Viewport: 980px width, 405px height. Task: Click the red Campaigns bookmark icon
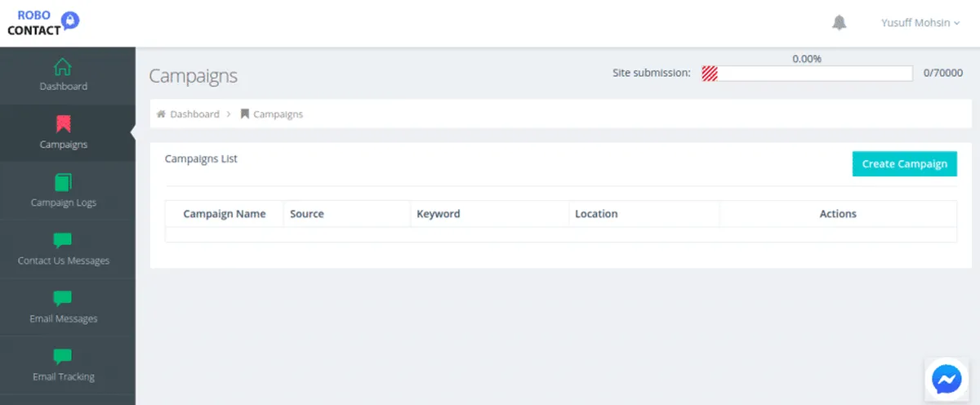[63, 124]
